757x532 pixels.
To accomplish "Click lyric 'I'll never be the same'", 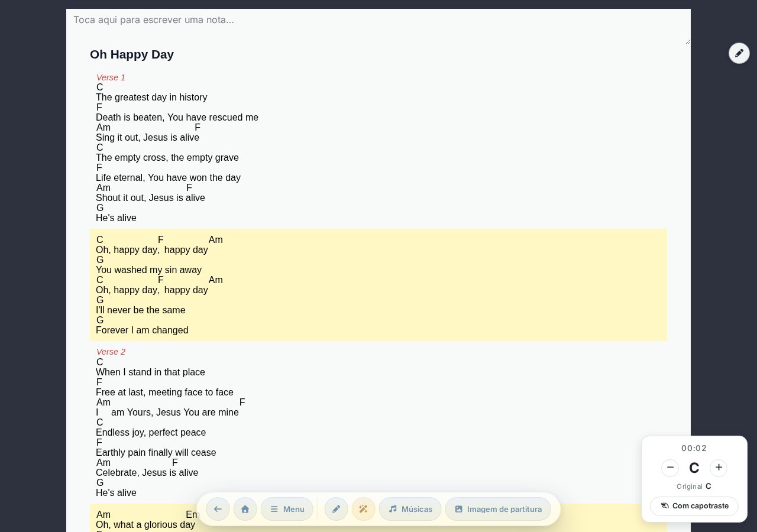I will tap(141, 310).
